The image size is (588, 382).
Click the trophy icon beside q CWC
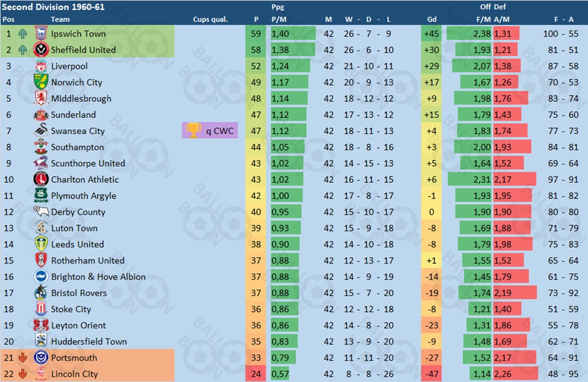coord(193,130)
